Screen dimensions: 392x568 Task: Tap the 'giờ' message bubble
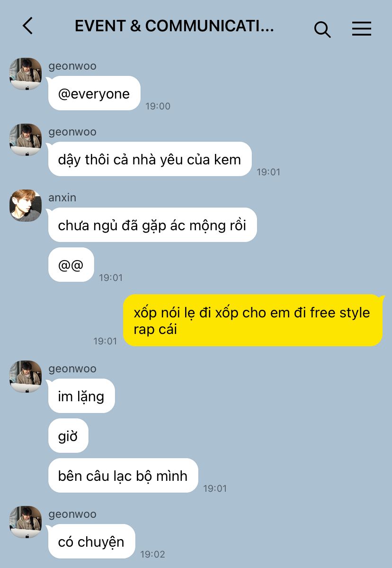pyautogui.click(x=68, y=436)
